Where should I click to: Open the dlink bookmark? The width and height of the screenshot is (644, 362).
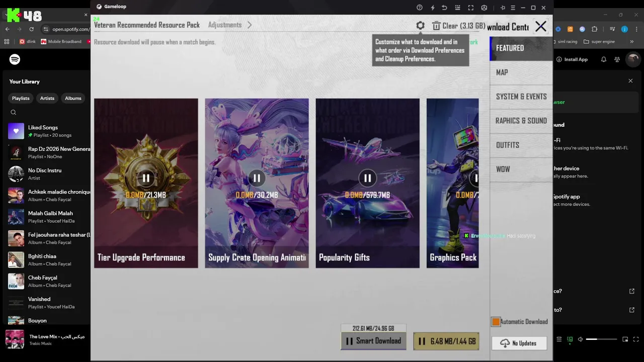28,42
